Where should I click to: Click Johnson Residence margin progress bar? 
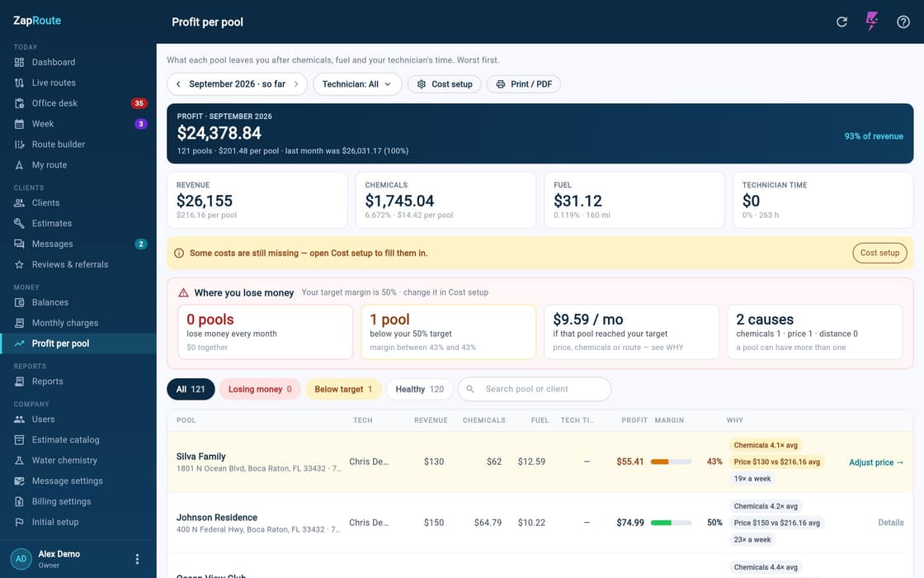(671, 523)
